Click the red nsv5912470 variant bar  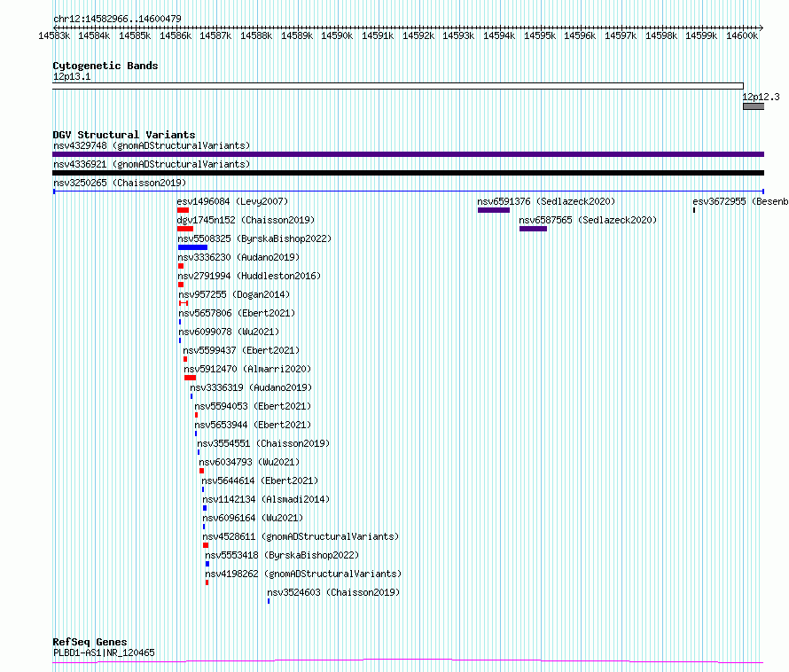(191, 378)
